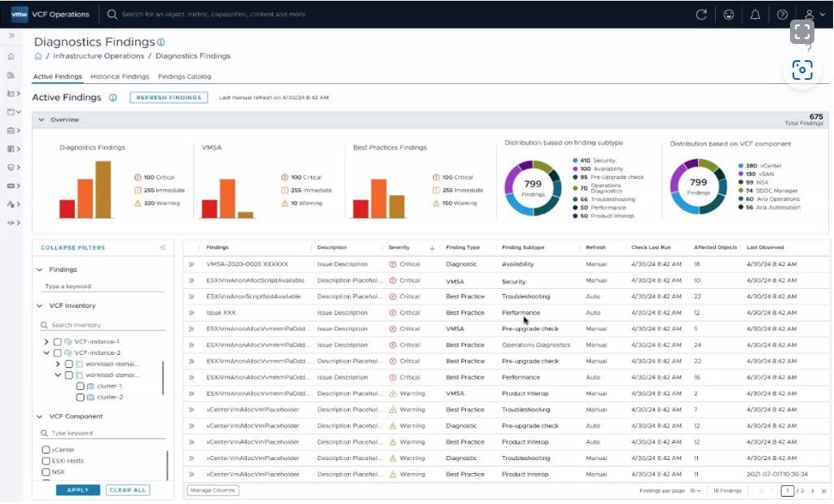Click the vCenter legend color dot
834x504 pixels.
click(x=741, y=166)
